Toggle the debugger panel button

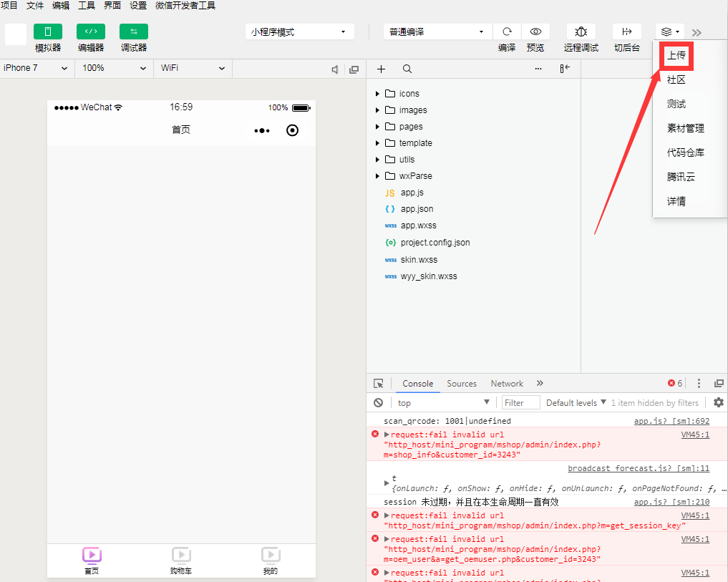coord(134,31)
